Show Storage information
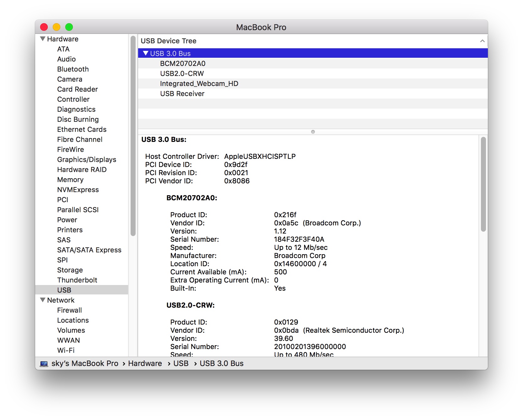The width and height of the screenshot is (523, 420). (x=70, y=270)
